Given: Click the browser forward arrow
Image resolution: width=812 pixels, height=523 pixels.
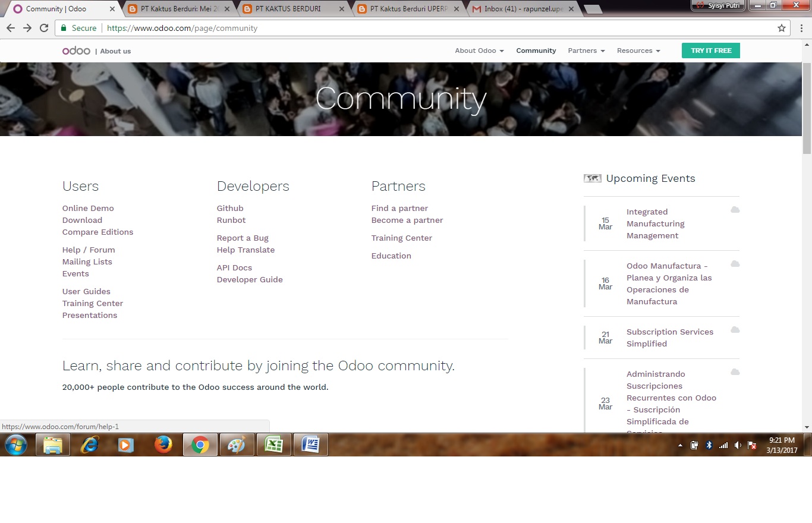Looking at the screenshot, I should tap(27, 28).
